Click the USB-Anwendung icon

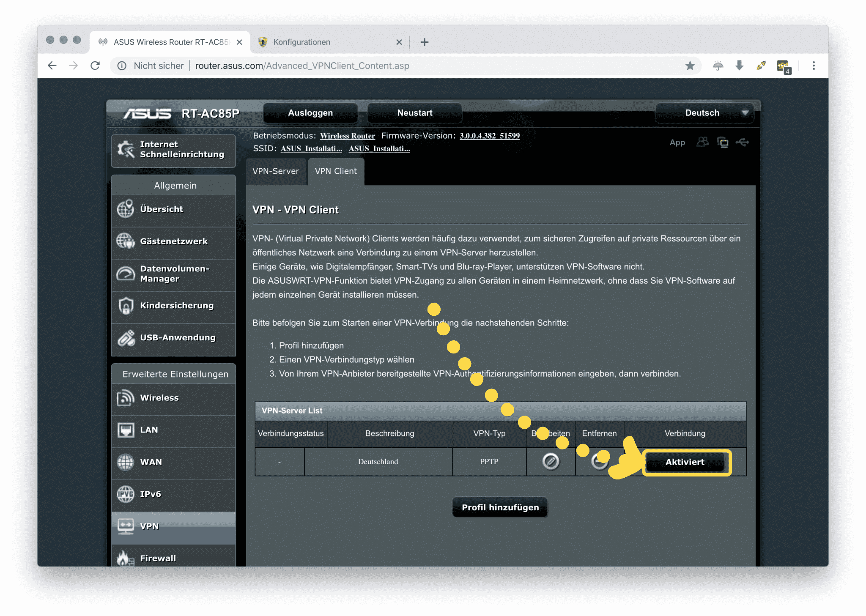(126, 337)
